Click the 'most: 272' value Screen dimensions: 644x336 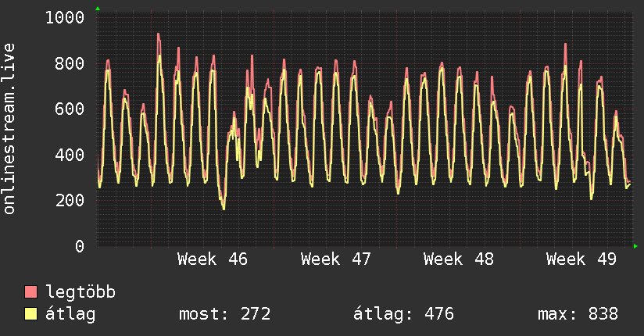click(x=224, y=314)
